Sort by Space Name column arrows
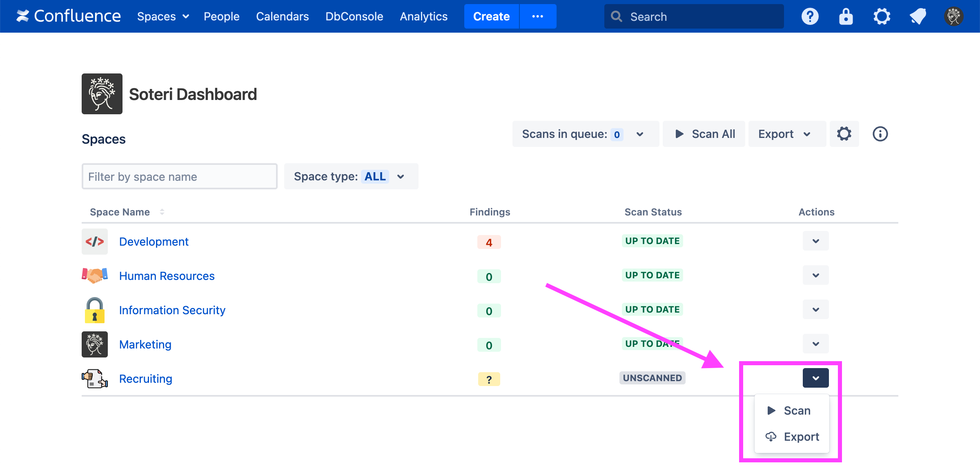Image resolution: width=980 pixels, height=475 pixels. [x=162, y=212]
